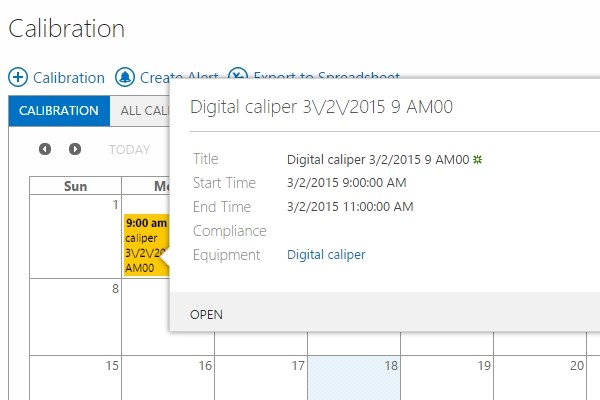The height and width of the screenshot is (400, 600).
Task: Click the Start Time field label
Action: tap(224, 183)
